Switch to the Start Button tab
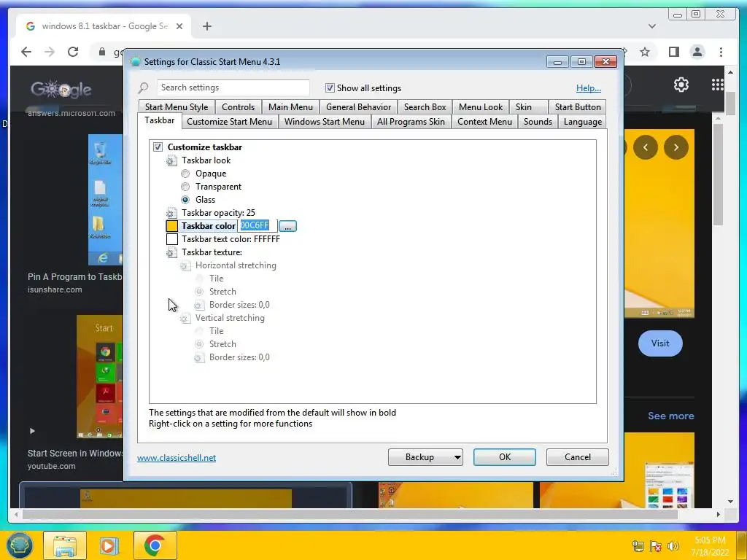This screenshot has width=747, height=560. tap(578, 107)
